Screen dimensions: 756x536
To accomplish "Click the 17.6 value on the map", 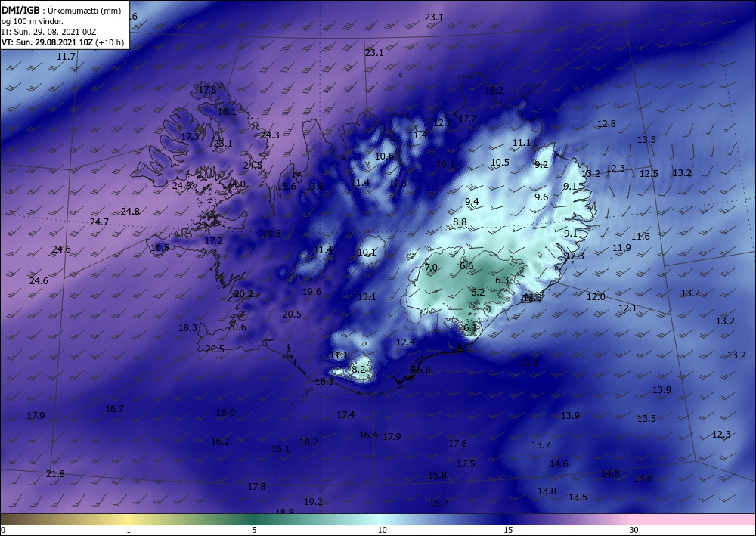I will (457, 444).
